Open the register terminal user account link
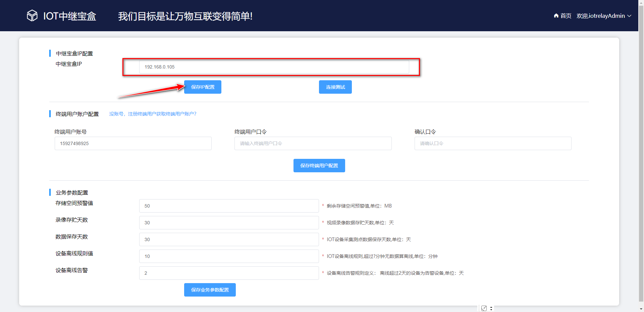The width and height of the screenshot is (644, 312). (153, 114)
